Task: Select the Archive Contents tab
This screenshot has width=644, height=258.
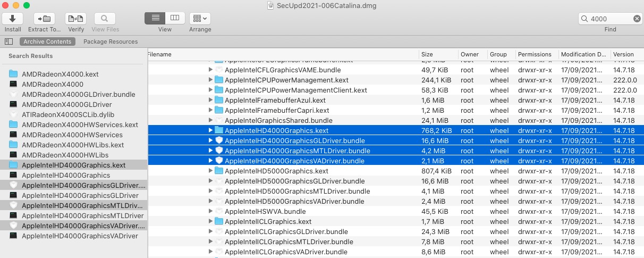Action: pyautogui.click(x=47, y=41)
